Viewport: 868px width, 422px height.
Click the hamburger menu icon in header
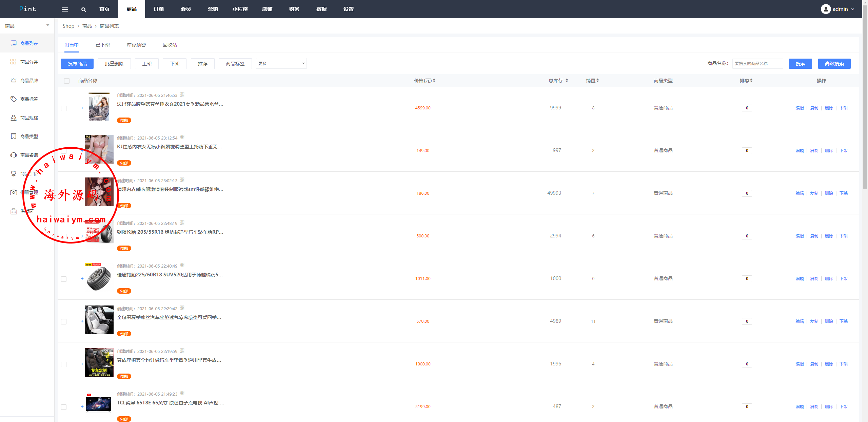(x=64, y=9)
